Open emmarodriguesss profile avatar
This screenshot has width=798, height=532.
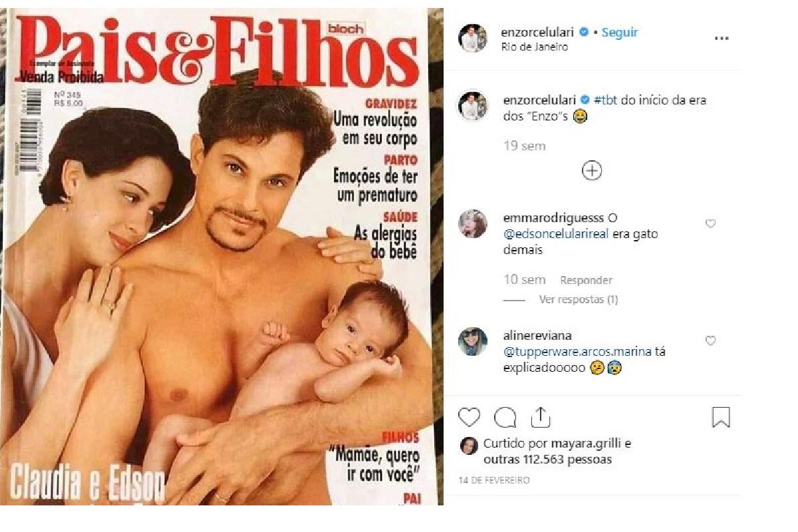(x=473, y=223)
